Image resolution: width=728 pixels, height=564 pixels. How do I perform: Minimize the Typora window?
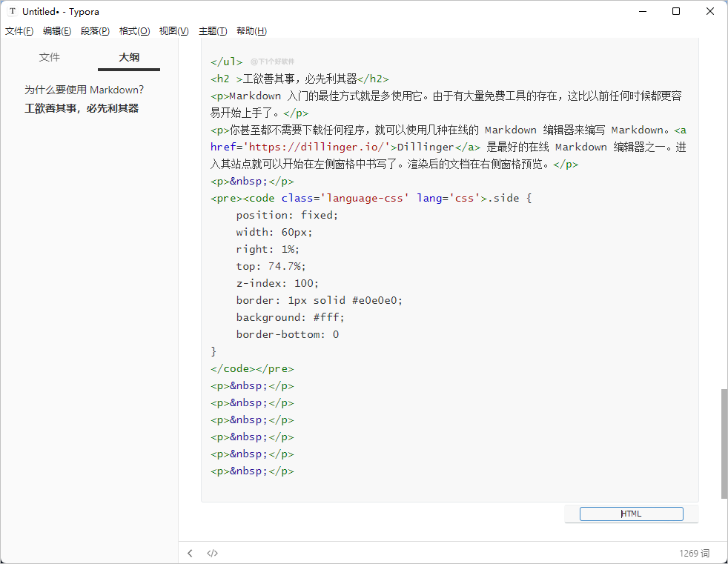tap(643, 11)
